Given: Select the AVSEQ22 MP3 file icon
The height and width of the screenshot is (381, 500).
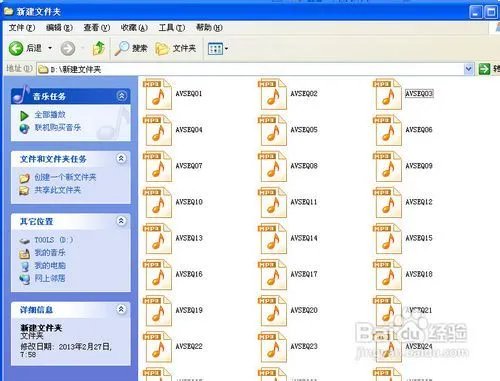Looking at the screenshot, I should pyautogui.click(x=157, y=347).
